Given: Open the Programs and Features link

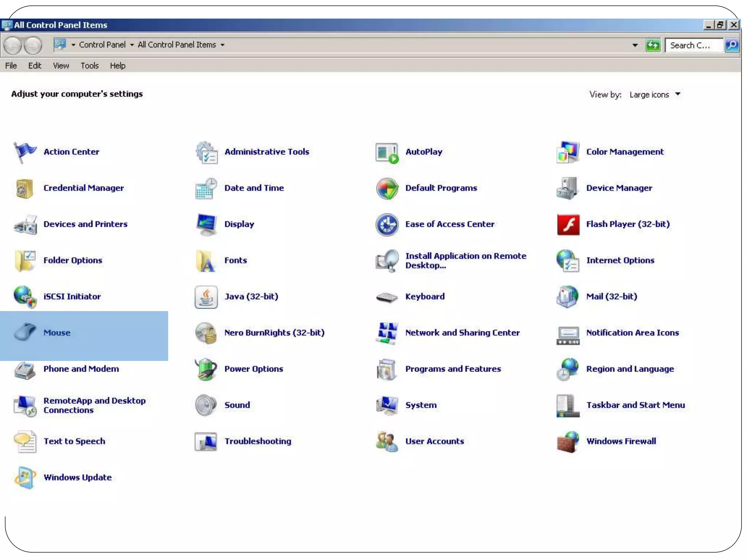Looking at the screenshot, I should click(x=453, y=369).
